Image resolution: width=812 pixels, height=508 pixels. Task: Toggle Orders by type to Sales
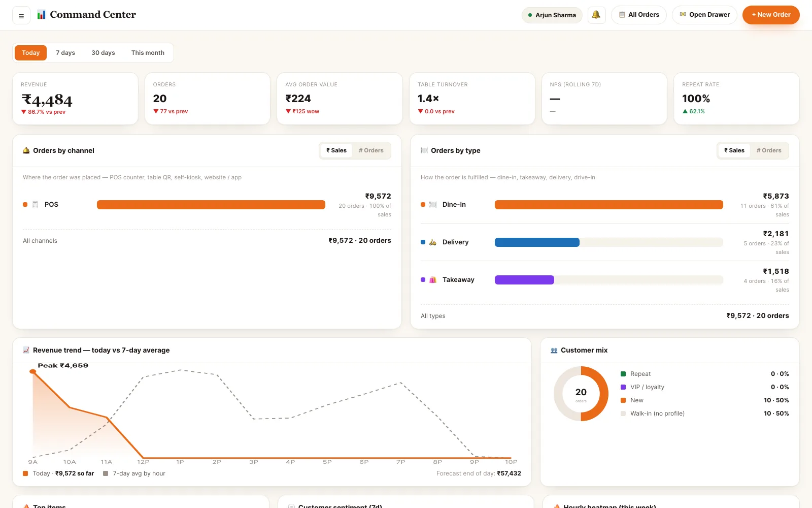tap(734, 150)
